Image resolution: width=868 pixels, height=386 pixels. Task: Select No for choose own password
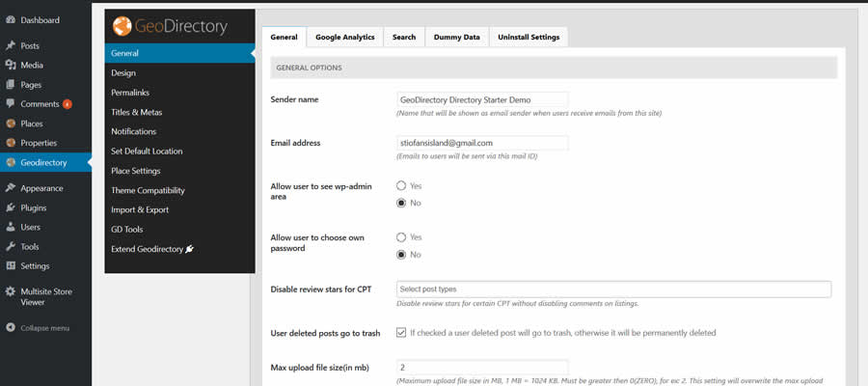coord(401,255)
